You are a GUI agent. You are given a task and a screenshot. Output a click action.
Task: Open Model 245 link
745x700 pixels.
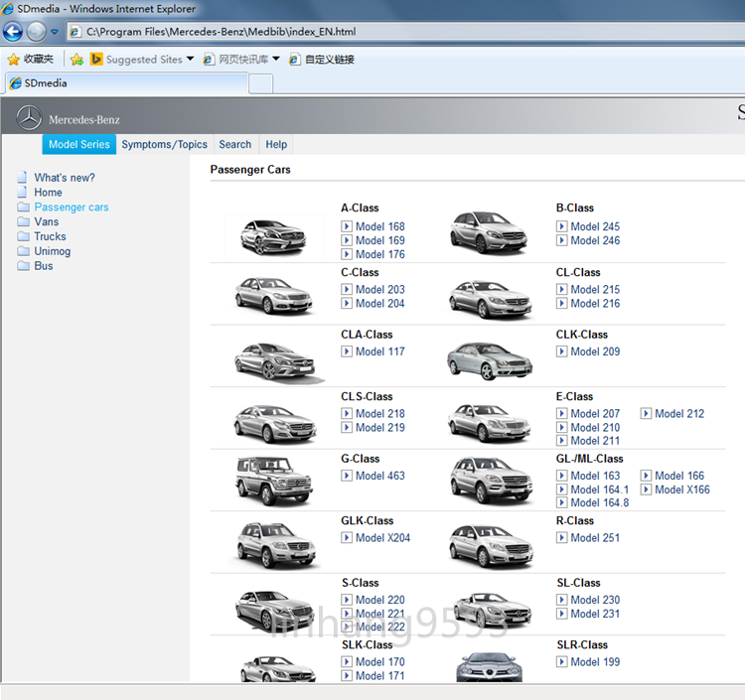click(x=595, y=226)
